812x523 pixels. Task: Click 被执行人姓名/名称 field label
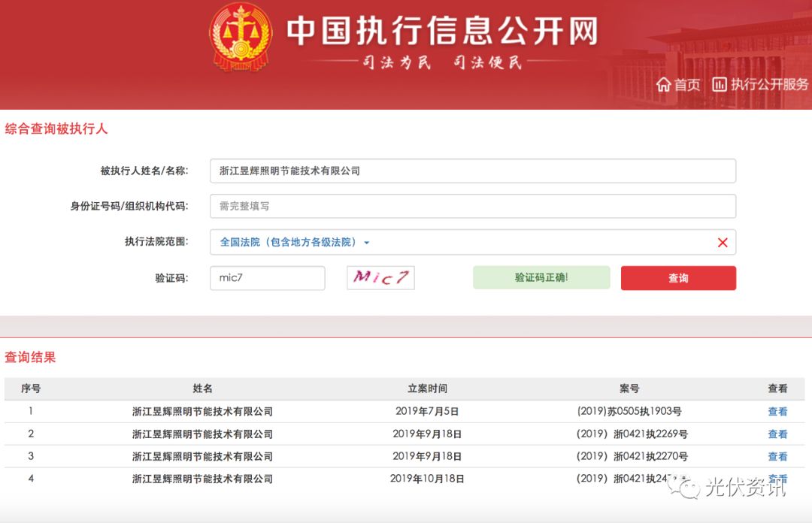144,171
